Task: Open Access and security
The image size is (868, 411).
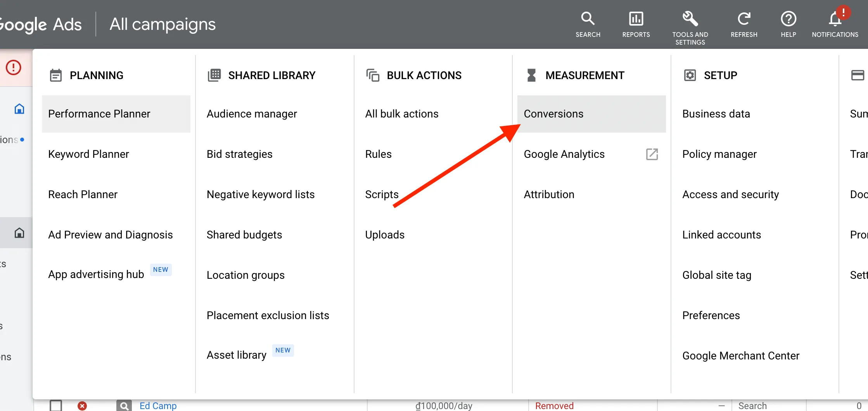Action: [731, 195]
